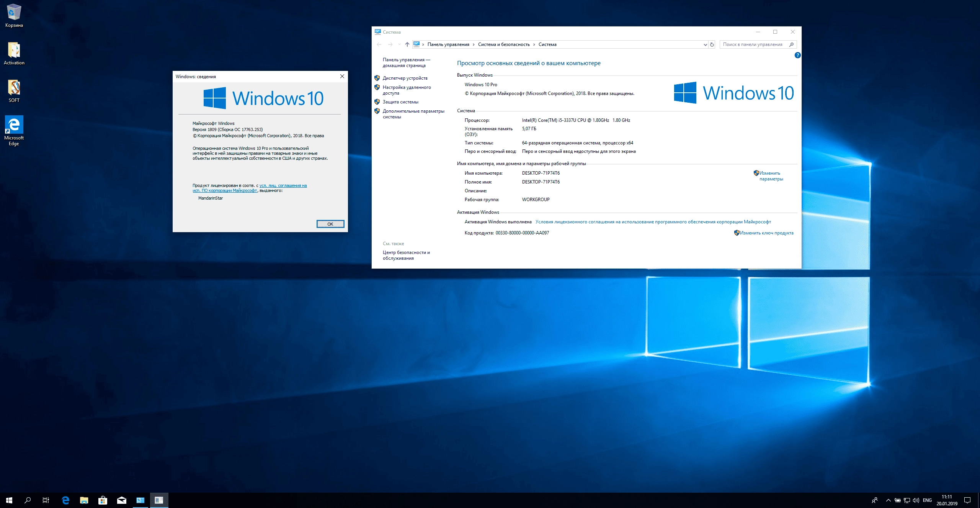980x508 pixels.
Task: Click Панель управления breadcrumb
Action: pos(448,44)
